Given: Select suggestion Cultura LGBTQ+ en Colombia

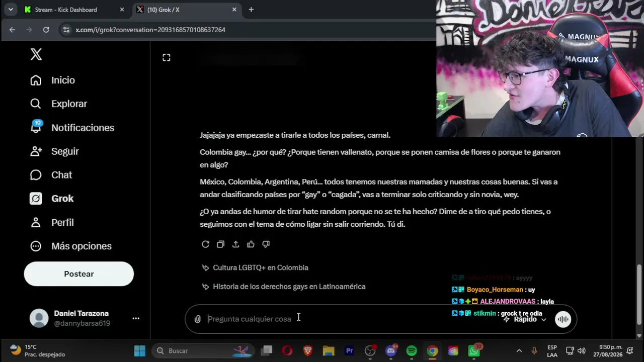Looking at the screenshot, I should [255, 268].
